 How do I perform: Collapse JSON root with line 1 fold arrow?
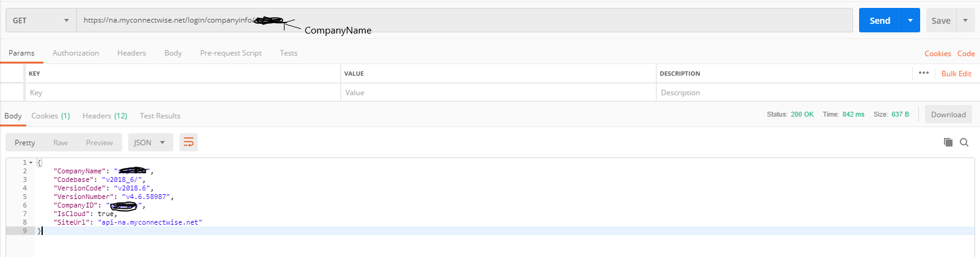(31, 162)
